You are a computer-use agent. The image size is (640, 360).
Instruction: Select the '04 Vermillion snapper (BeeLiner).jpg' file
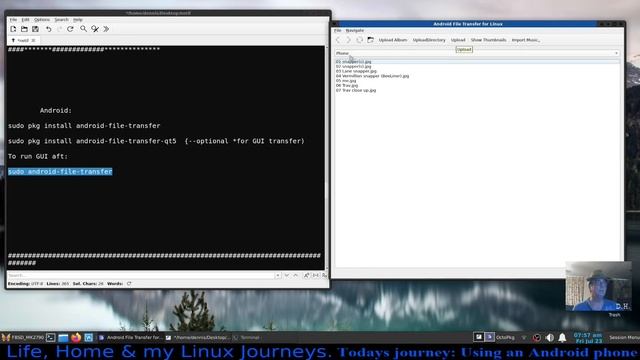click(372, 76)
